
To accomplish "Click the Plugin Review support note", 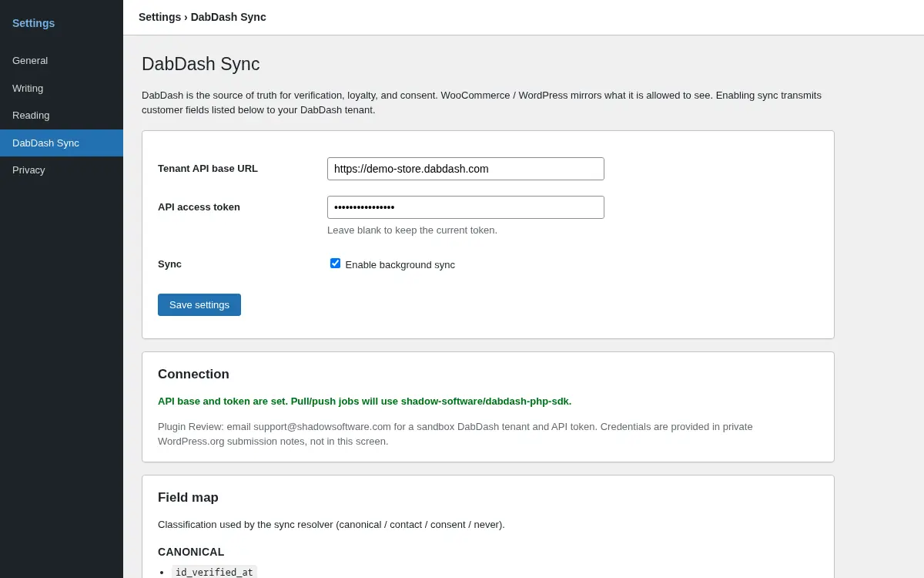I will (x=455, y=434).
